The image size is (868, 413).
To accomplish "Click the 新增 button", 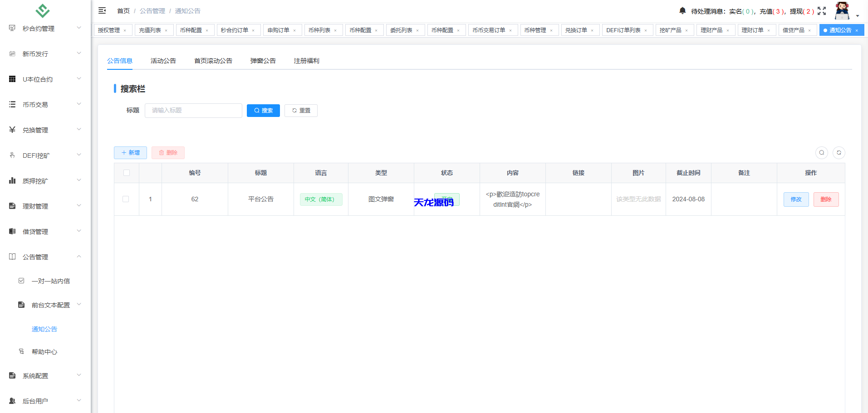I will pyautogui.click(x=130, y=153).
